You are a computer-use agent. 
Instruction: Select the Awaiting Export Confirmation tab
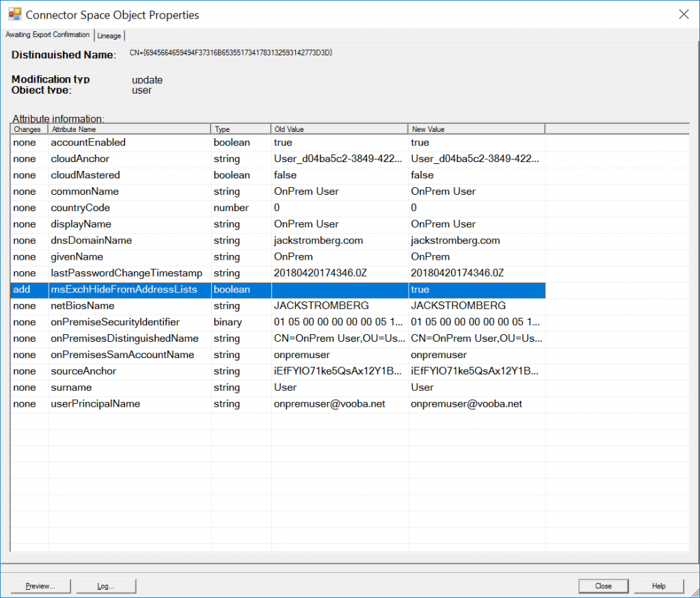click(47, 35)
